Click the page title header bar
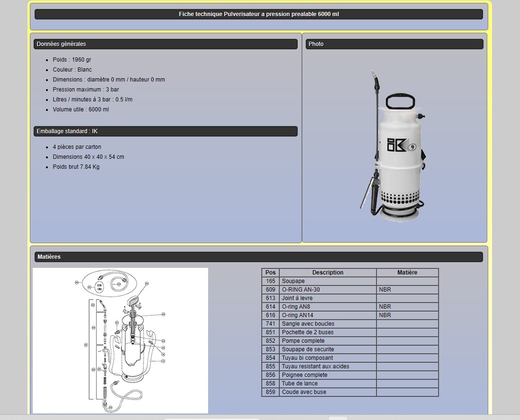520x420 pixels. point(259,14)
